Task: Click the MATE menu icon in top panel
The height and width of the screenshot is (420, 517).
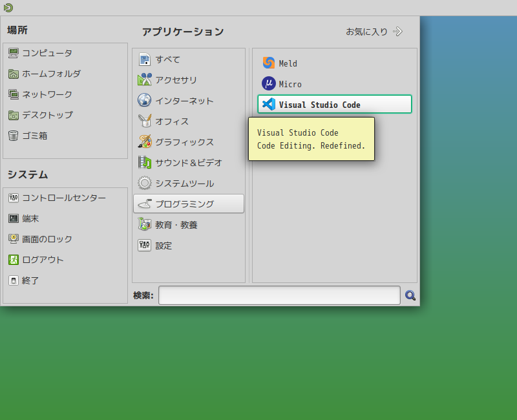Action: pyautogui.click(x=8, y=8)
